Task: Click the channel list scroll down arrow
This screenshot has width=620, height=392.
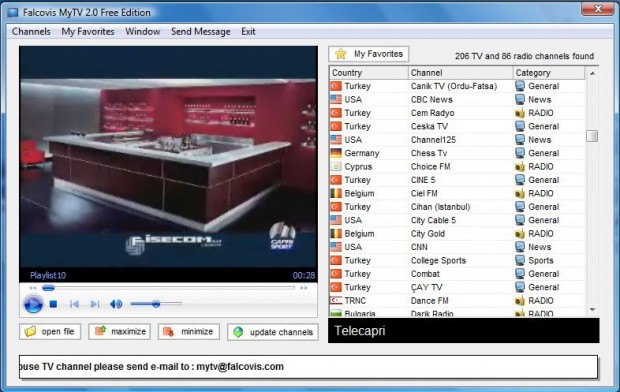Action: tap(592, 309)
